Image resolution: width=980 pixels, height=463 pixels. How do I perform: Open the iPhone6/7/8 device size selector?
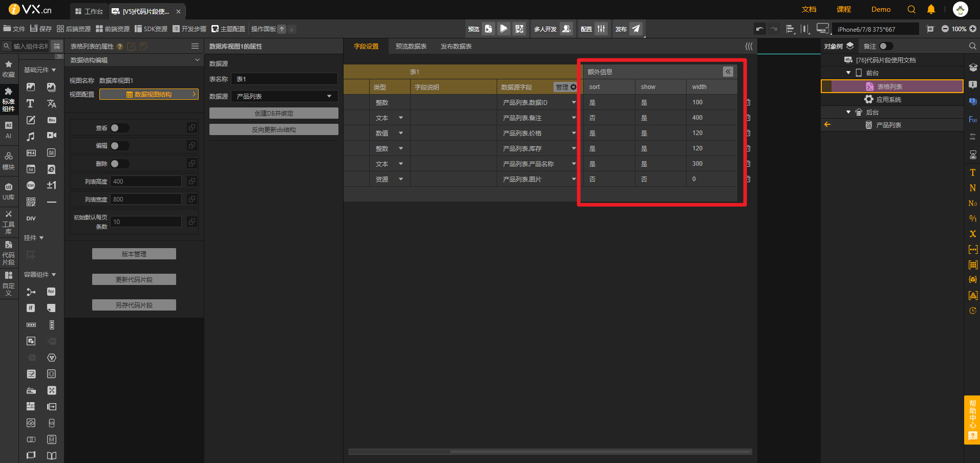point(876,29)
